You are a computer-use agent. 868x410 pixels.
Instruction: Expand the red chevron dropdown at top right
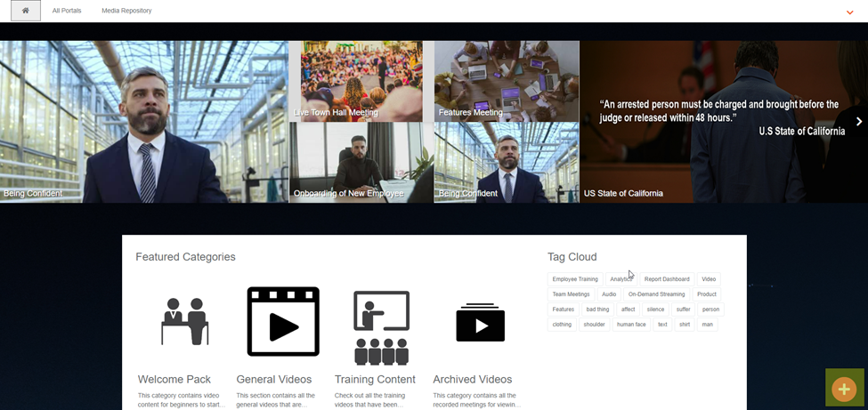pyautogui.click(x=850, y=12)
